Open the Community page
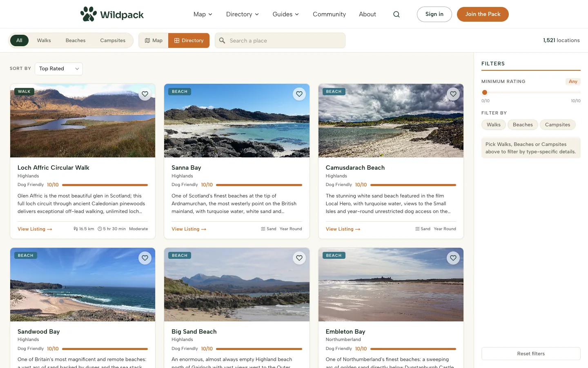 click(x=329, y=14)
